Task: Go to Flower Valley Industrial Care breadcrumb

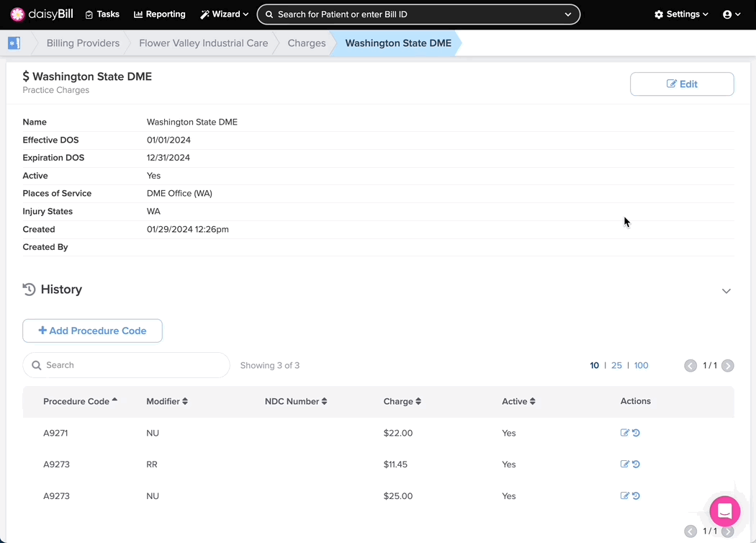Action: point(204,43)
